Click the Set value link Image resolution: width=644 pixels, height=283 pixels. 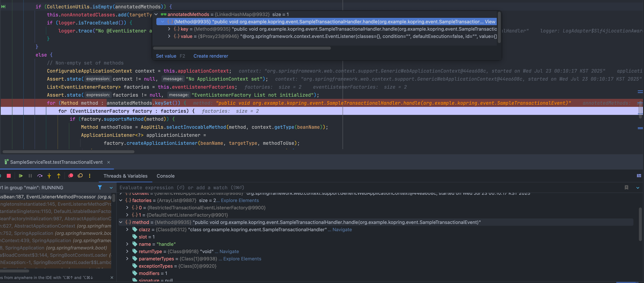pyautogui.click(x=166, y=56)
